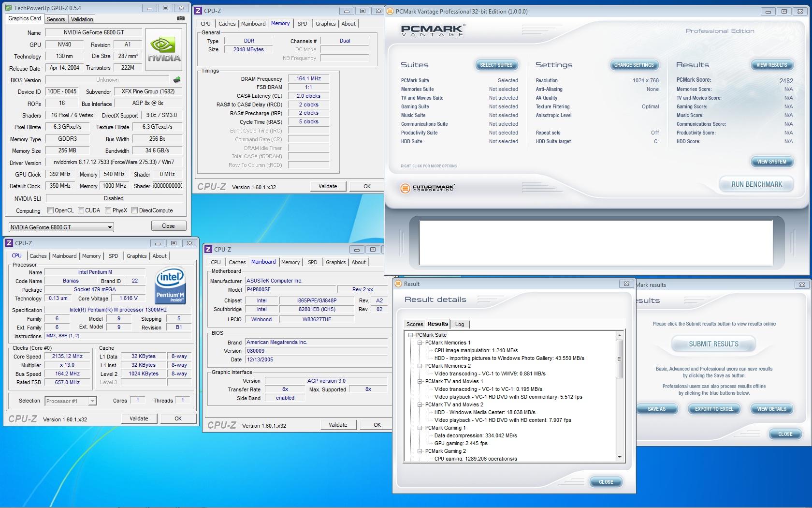Enable the OpenCL checkbox
This screenshot has height=508, width=812.
[50, 210]
